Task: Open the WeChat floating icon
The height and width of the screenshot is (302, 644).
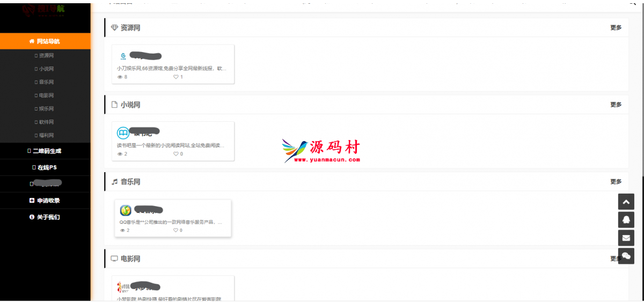Action: coord(626,256)
